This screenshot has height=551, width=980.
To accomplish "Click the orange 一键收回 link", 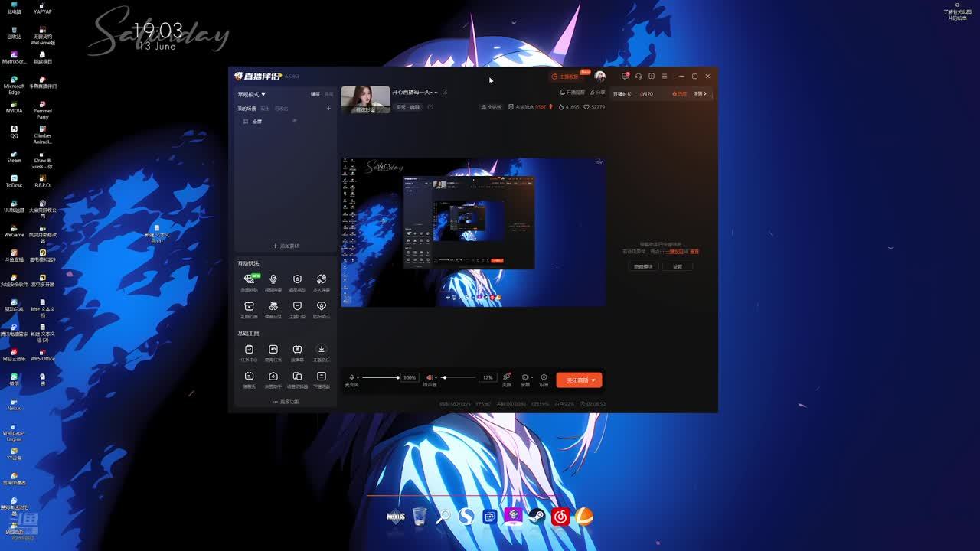I will coord(674,252).
